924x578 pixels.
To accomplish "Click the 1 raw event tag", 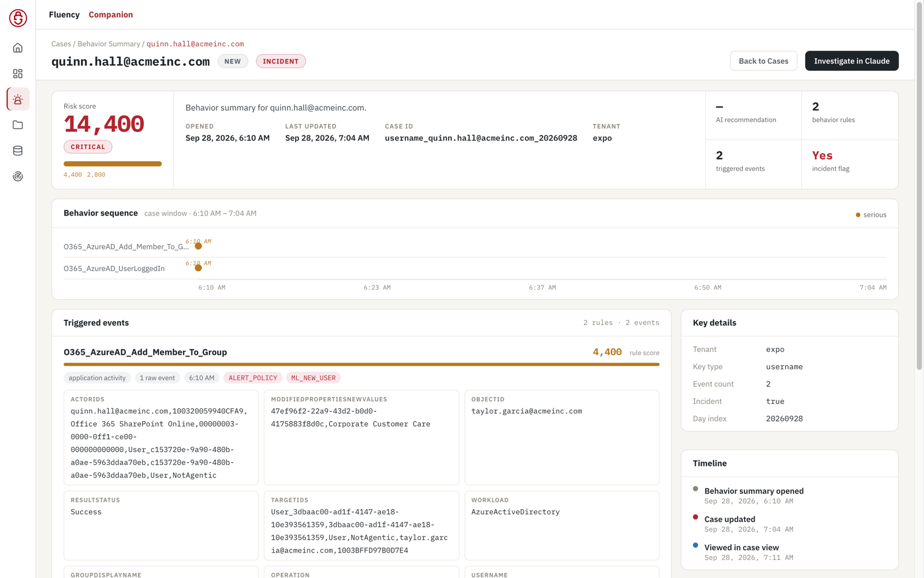I will pos(157,378).
